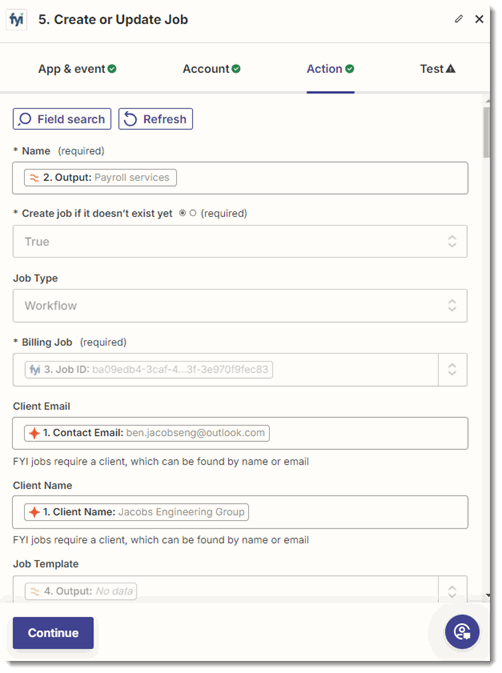Select the Contact Email ben.jacobseng pill
This screenshot has height=673, width=502.
point(147,433)
